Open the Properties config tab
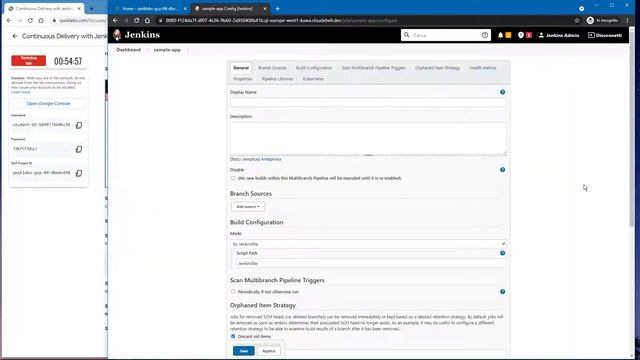The height and width of the screenshot is (360, 640). click(243, 79)
